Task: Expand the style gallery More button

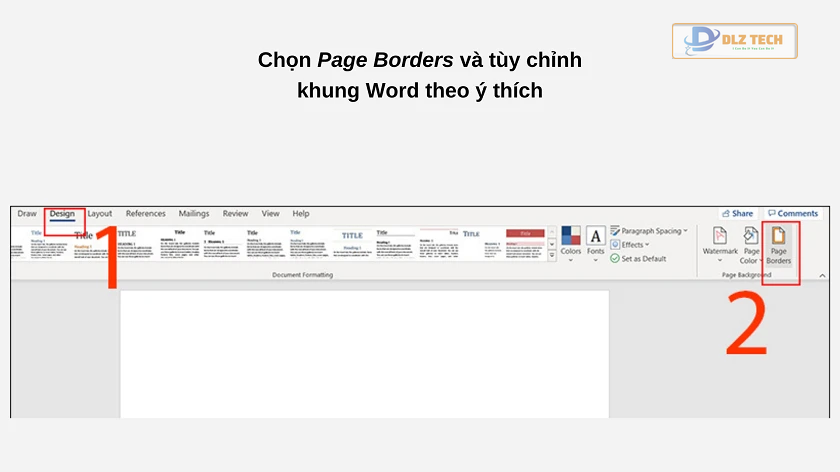Action: [x=552, y=256]
